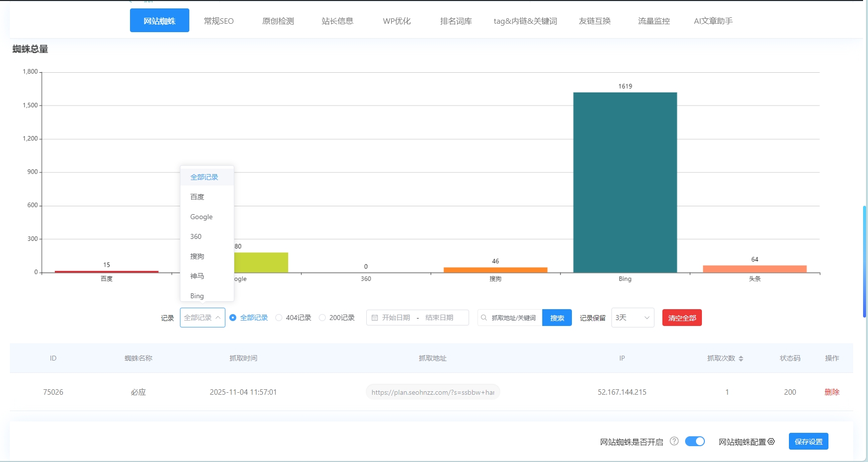
Task: Select the 200记录 radio button
Action: click(x=322, y=318)
